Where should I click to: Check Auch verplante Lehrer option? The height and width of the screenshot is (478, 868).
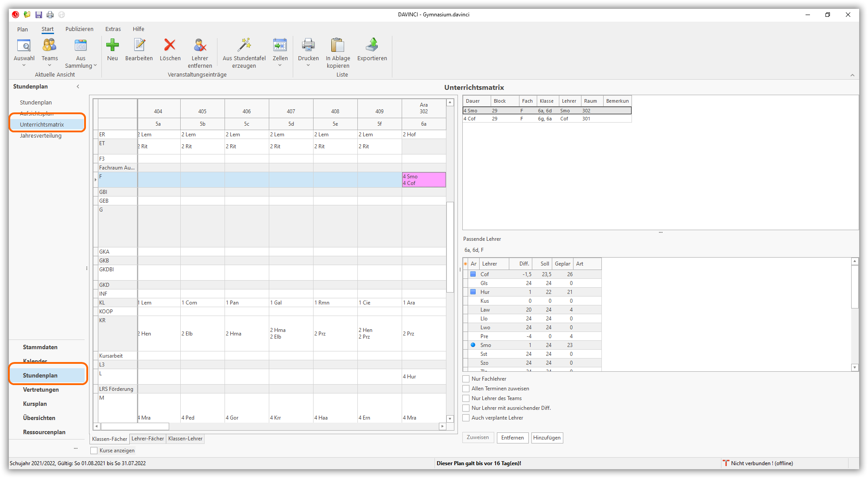coord(466,418)
